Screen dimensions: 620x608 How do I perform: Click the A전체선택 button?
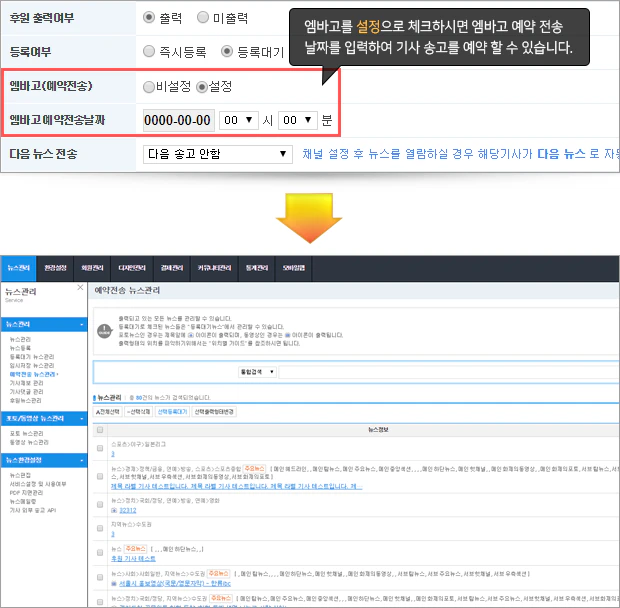pos(108,412)
